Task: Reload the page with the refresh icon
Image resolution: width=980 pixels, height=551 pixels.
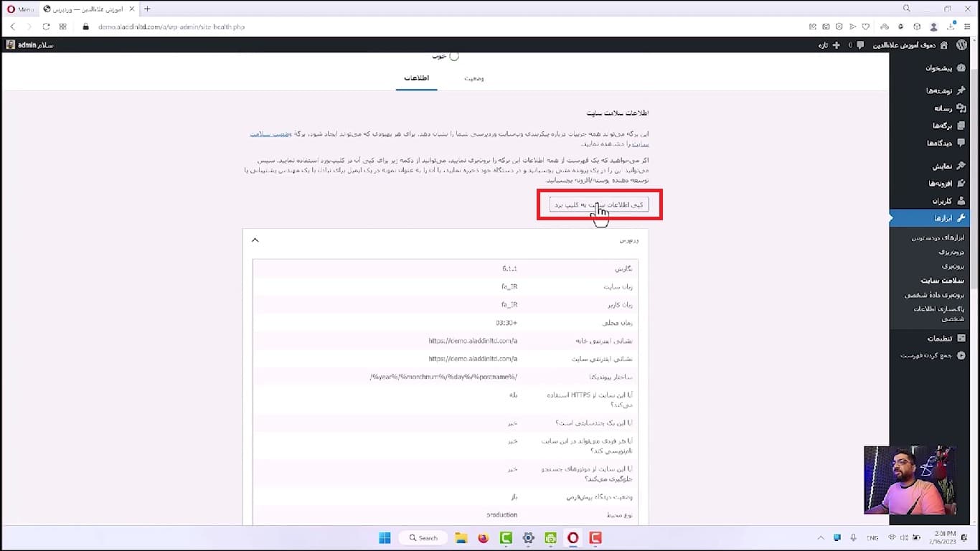Action: 46,27
